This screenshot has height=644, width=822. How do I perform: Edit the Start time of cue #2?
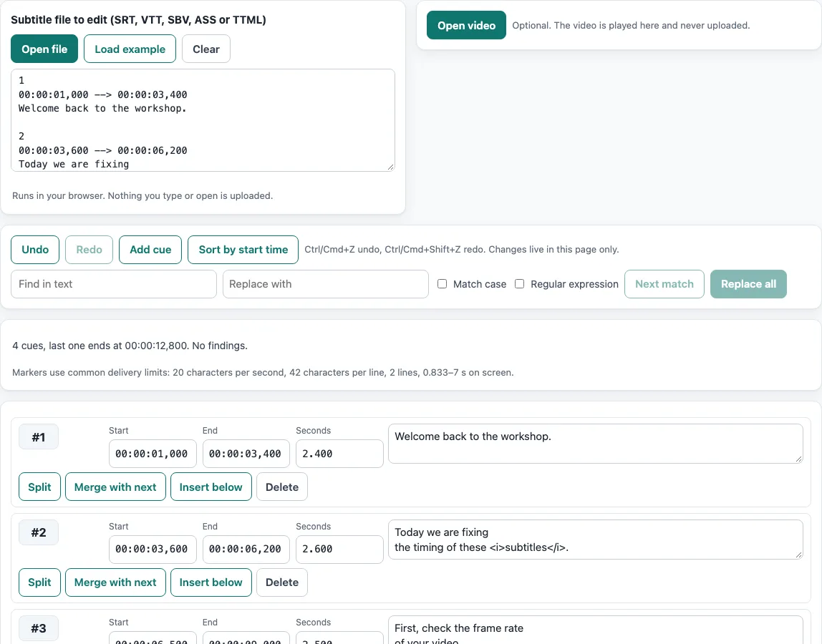tap(153, 549)
